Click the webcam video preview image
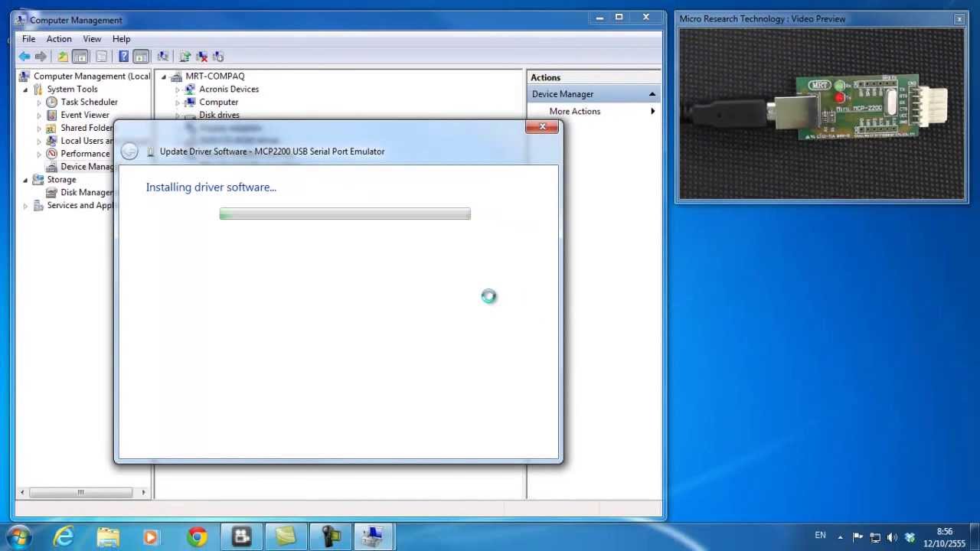This screenshot has height=551, width=980. 822,114
